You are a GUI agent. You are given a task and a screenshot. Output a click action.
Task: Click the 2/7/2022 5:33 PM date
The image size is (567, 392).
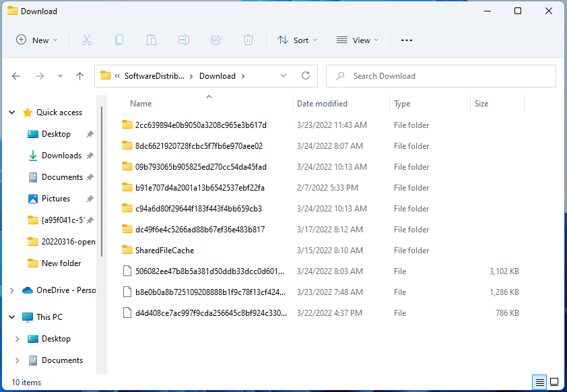tap(327, 188)
